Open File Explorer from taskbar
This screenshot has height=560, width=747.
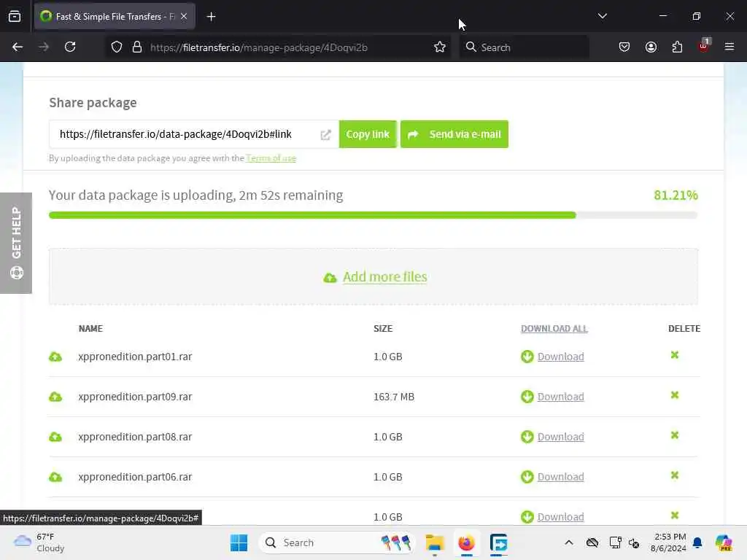(x=435, y=542)
